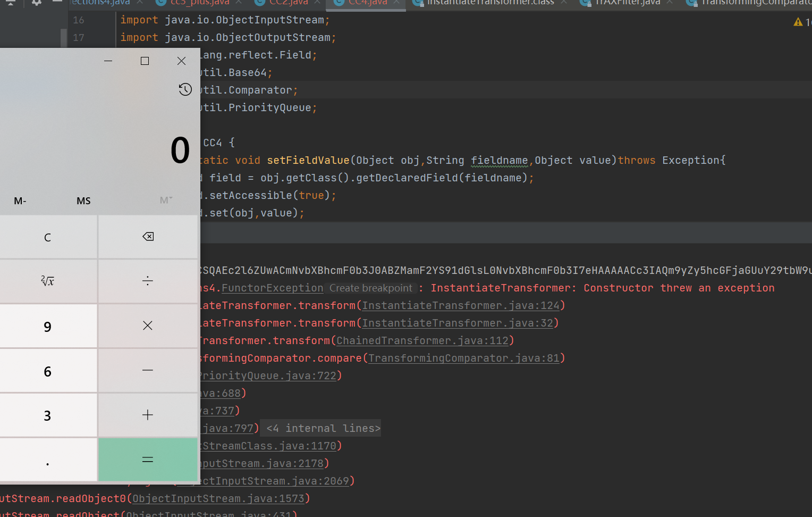The height and width of the screenshot is (517, 812).
Task: Click the Calculator backspace key
Action: 148,237
